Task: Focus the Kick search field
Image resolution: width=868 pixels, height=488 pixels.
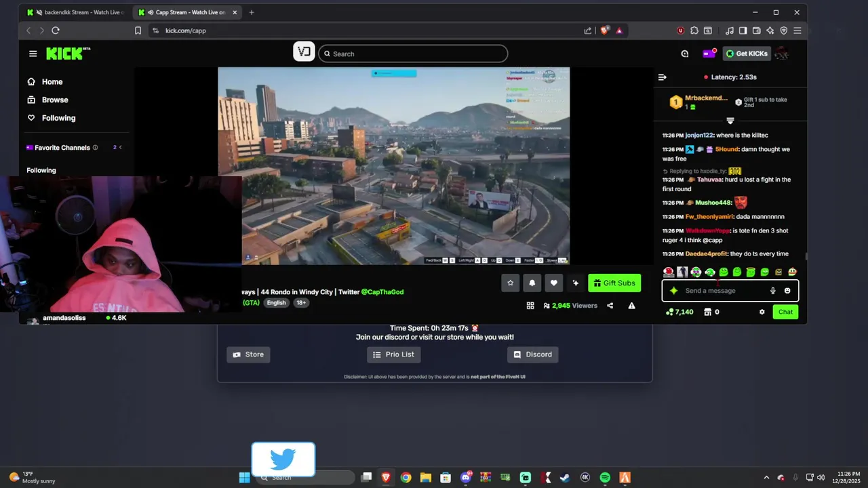Action: 413,54
